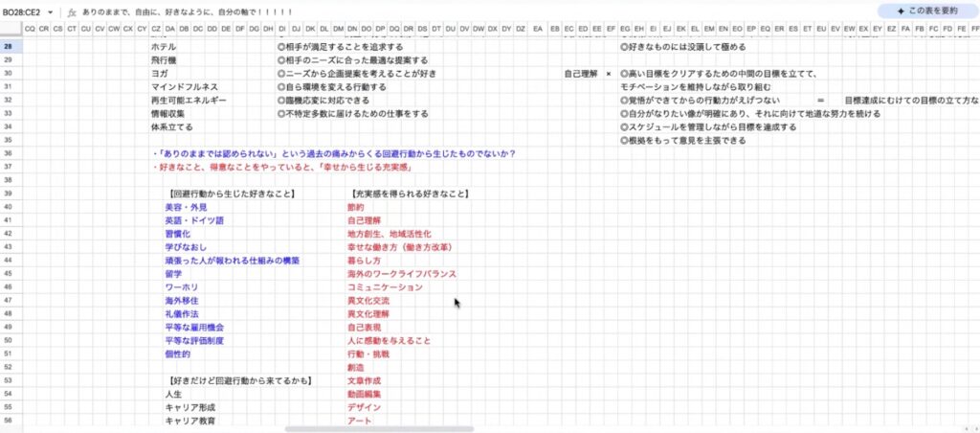Click the cell 幸せな働き方（働き方改革）
Viewport: 980px width, 433px height.
[400, 247]
